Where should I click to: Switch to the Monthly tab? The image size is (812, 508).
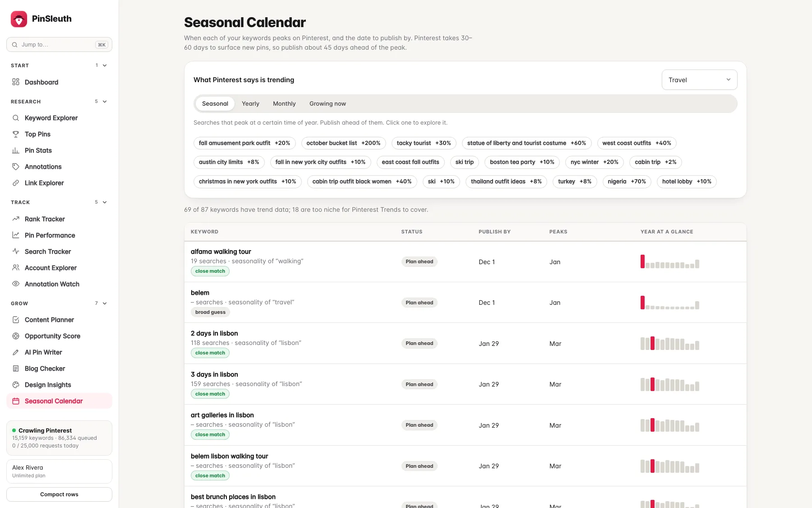pos(284,103)
